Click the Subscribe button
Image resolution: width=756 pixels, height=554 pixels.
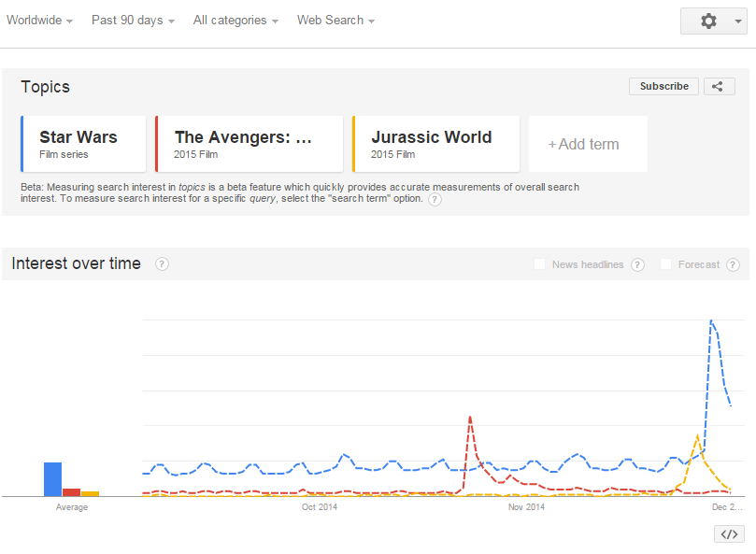coord(663,86)
